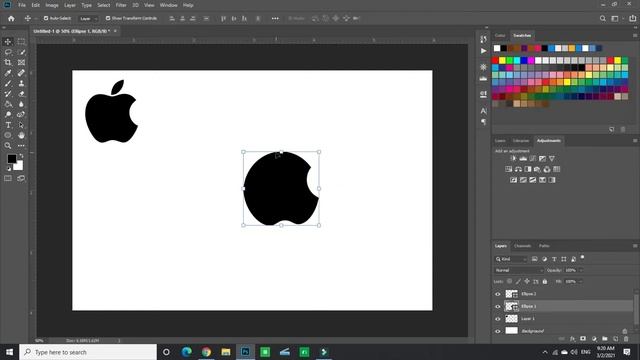Hide the Layer 1 layer

(498, 319)
